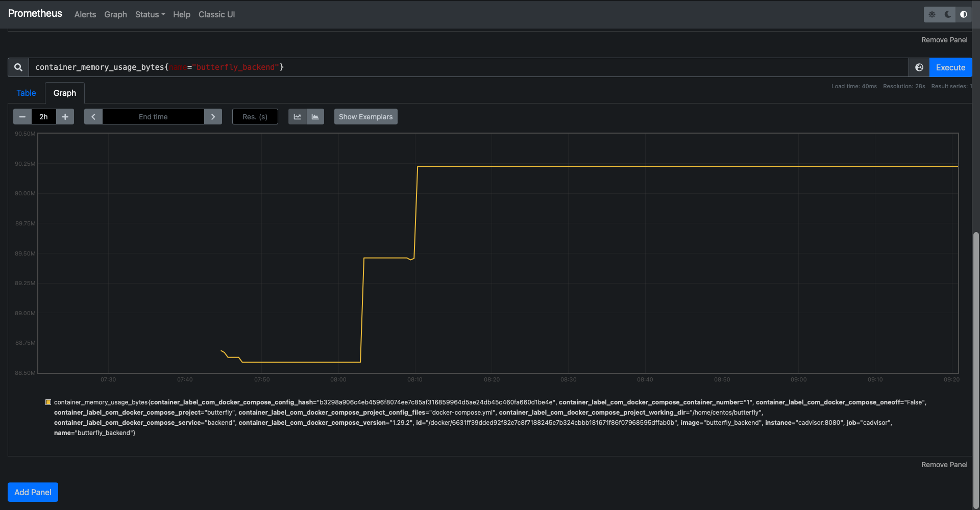980x510 pixels.
Task: Click the yellow series legend swatch
Action: pyautogui.click(x=48, y=402)
